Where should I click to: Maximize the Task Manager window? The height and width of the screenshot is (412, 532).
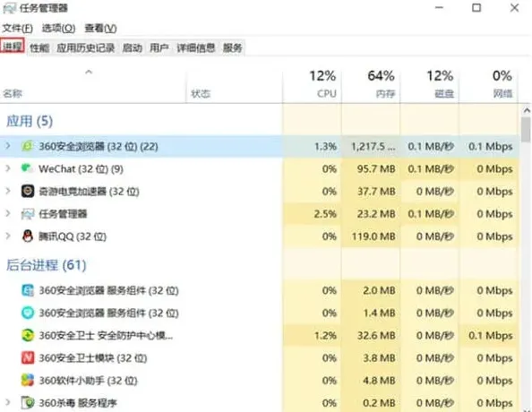(x=476, y=7)
